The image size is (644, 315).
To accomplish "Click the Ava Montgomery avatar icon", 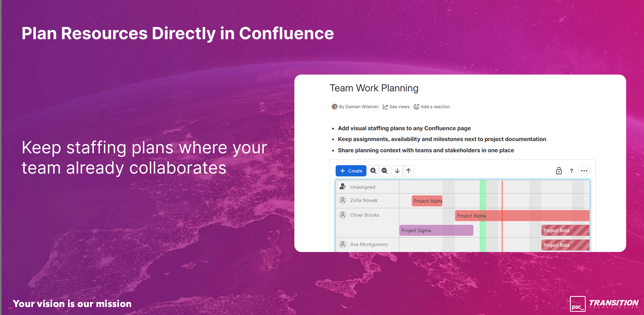I will (343, 244).
